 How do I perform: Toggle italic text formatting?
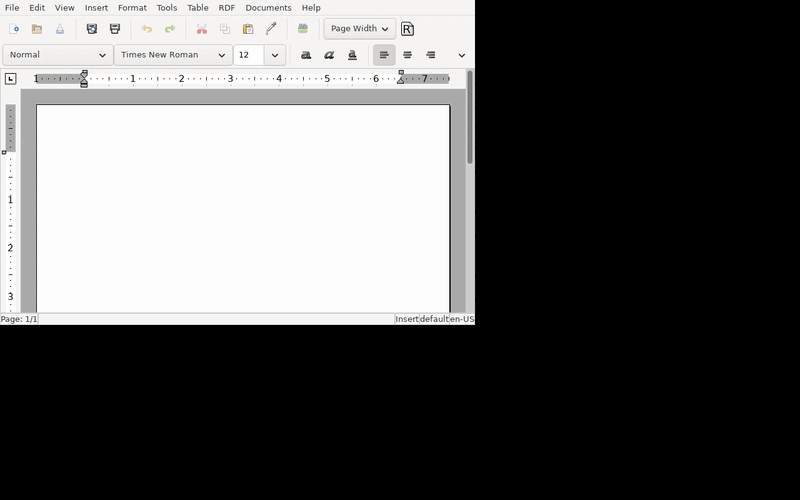[329, 55]
